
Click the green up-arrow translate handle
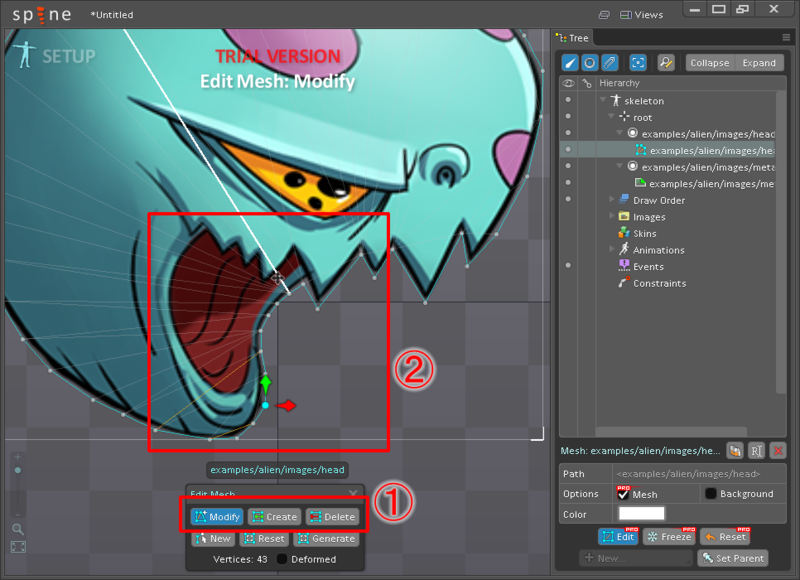(x=265, y=384)
